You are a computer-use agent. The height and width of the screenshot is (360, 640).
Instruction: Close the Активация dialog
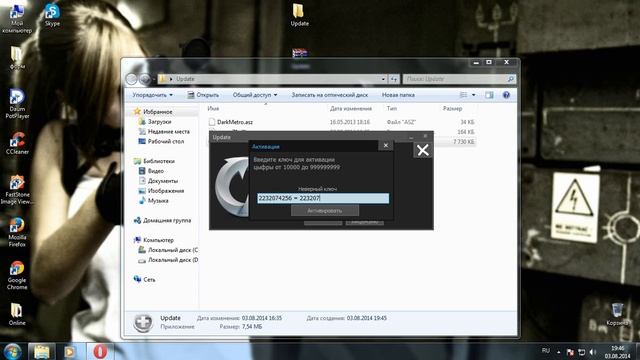click(386, 146)
